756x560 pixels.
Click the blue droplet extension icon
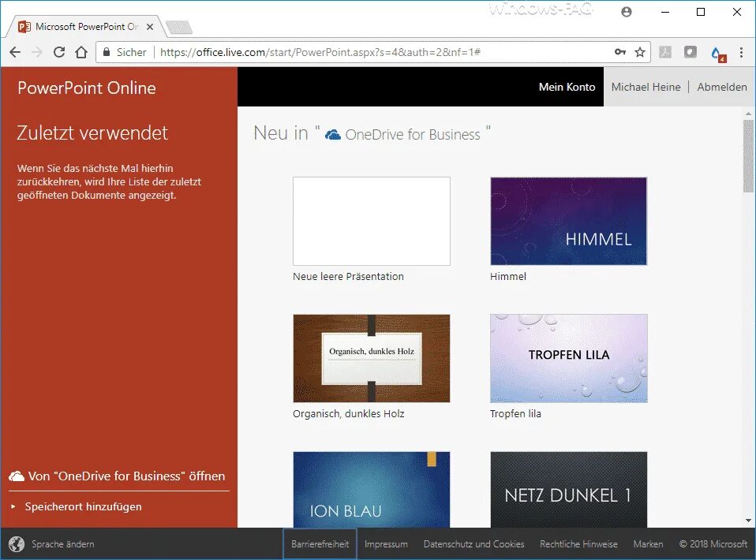click(x=717, y=53)
